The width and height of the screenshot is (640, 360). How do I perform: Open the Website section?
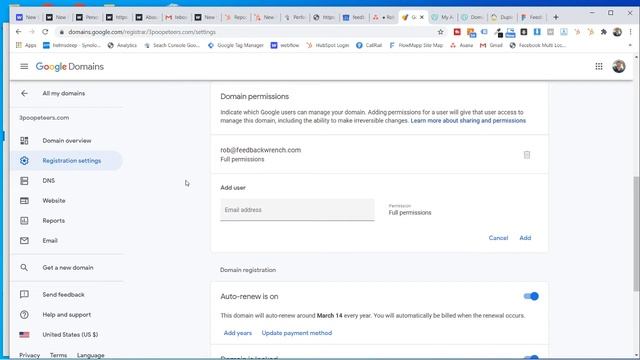[x=54, y=200]
